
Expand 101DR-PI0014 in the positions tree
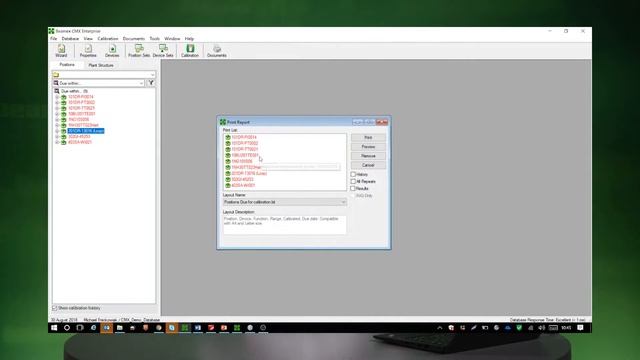[x=57, y=97]
